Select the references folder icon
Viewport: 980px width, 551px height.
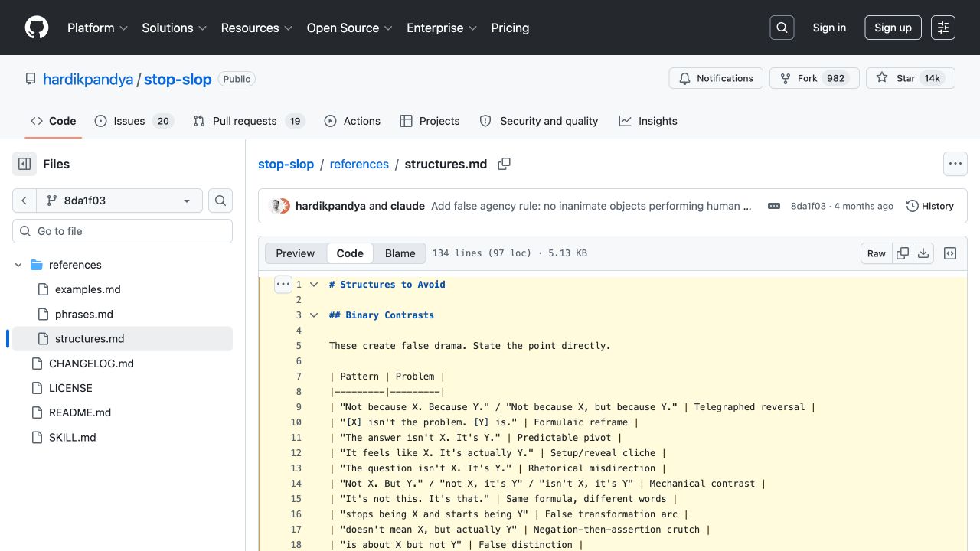point(36,265)
